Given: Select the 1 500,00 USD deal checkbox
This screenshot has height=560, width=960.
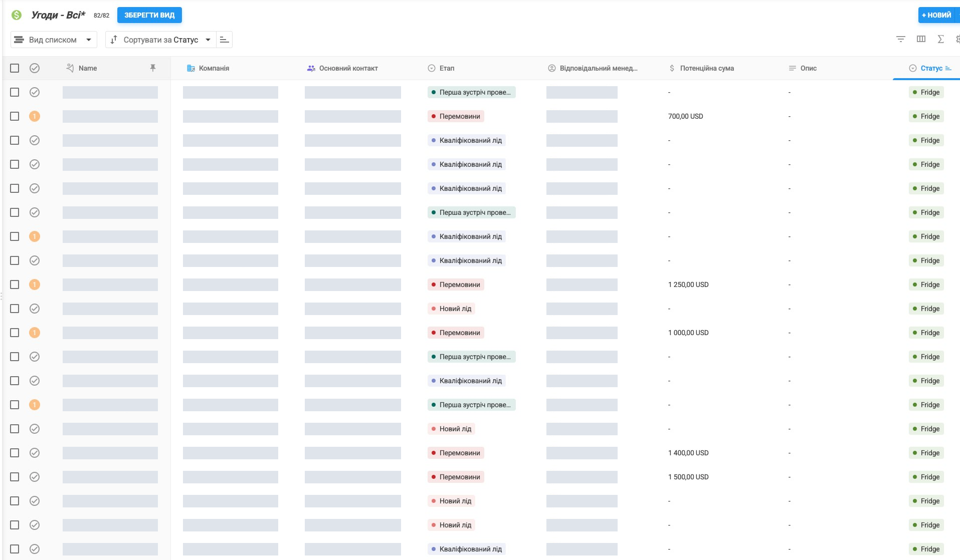Looking at the screenshot, I should point(15,477).
